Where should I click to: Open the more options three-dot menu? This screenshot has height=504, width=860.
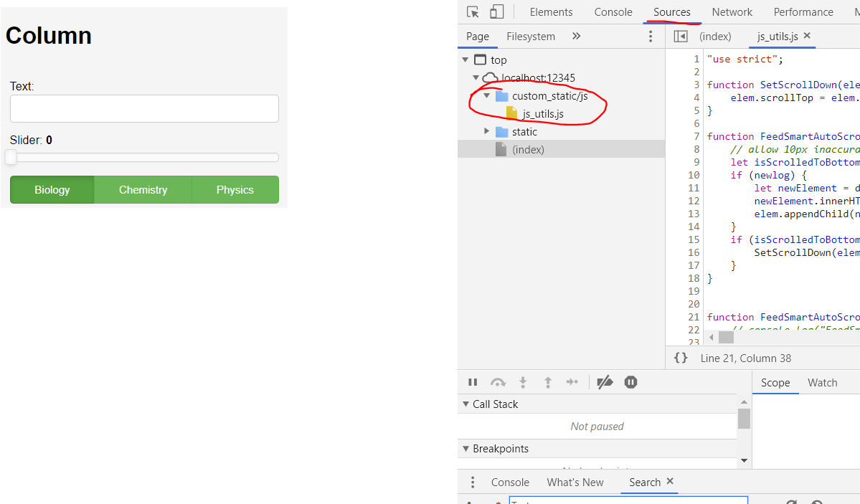click(x=651, y=36)
